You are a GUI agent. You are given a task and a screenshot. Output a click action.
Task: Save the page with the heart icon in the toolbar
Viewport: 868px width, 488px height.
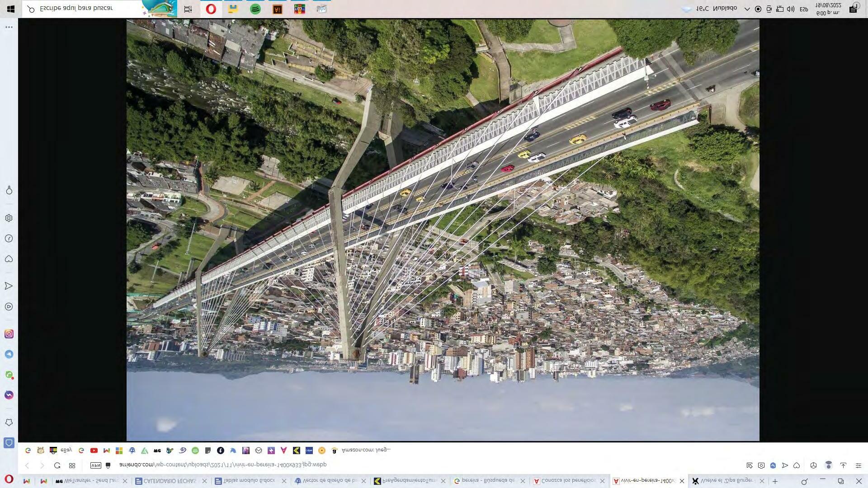[x=797, y=465]
